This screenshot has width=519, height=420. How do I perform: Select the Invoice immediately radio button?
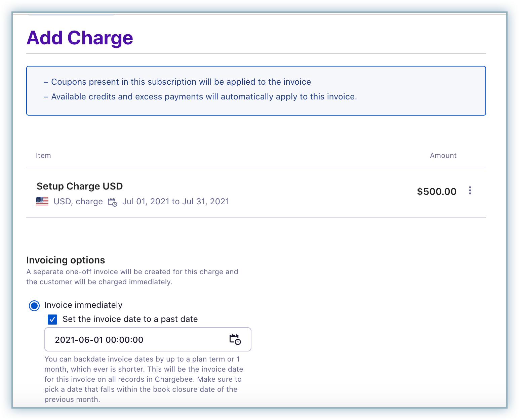click(x=34, y=305)
